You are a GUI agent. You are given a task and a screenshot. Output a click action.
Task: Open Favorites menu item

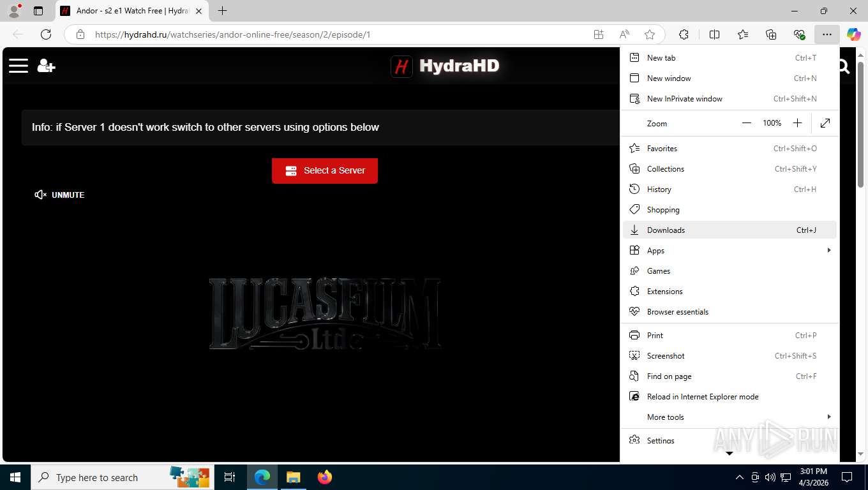coord(730,148)
